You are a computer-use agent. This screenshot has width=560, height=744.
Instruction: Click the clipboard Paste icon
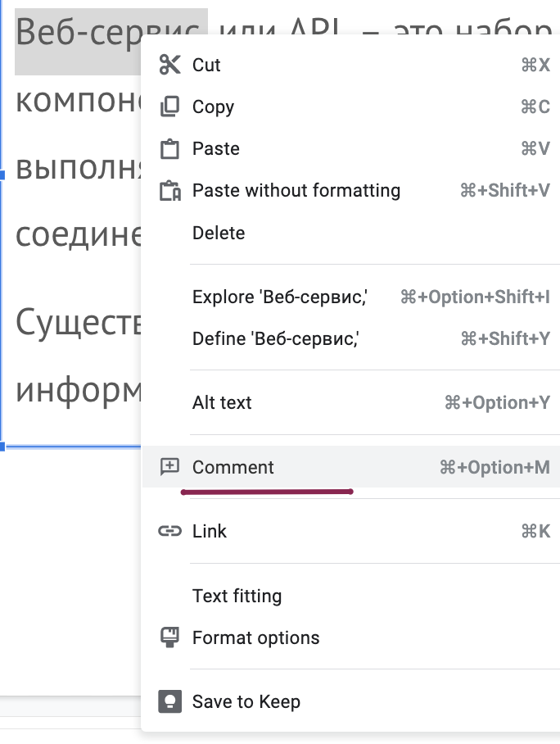pyautogui.click(x=169, y=148)
